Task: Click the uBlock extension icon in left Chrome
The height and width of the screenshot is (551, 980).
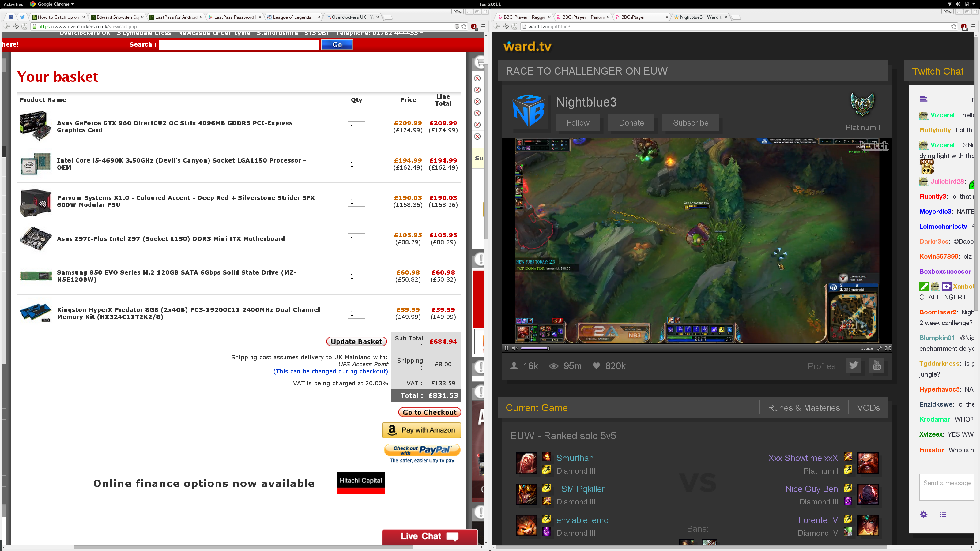Action: click(x=474, y=27)
